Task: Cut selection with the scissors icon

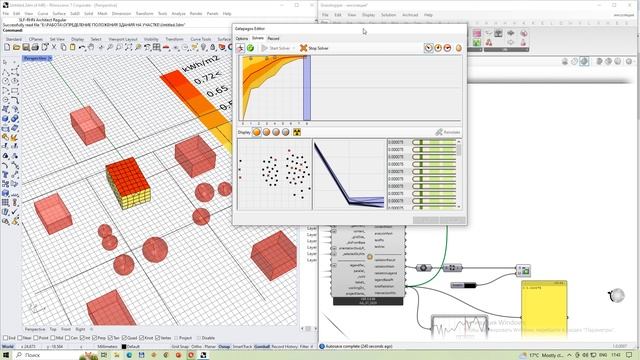Action: (x=54, y=47)
